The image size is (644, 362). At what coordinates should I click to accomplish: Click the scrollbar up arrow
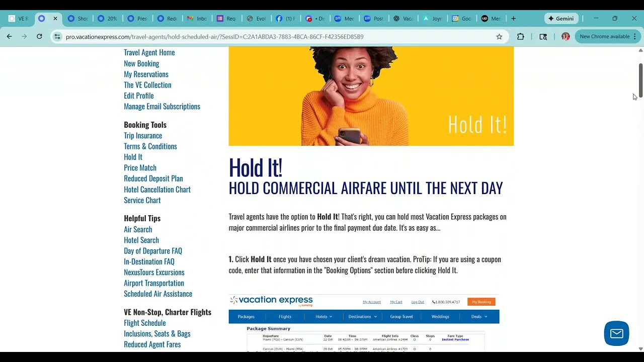tap(640, 50)
